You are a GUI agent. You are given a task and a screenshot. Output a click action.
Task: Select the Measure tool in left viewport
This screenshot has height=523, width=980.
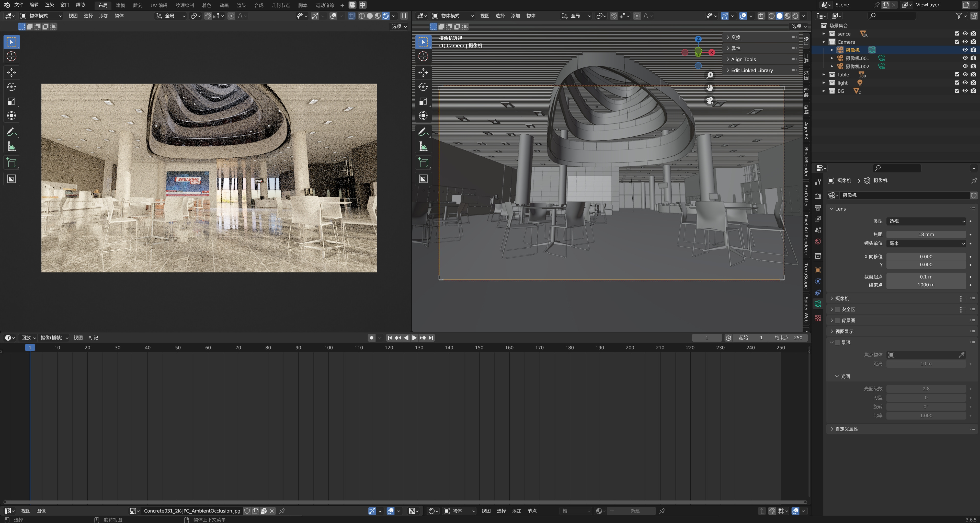click(12, 146)
